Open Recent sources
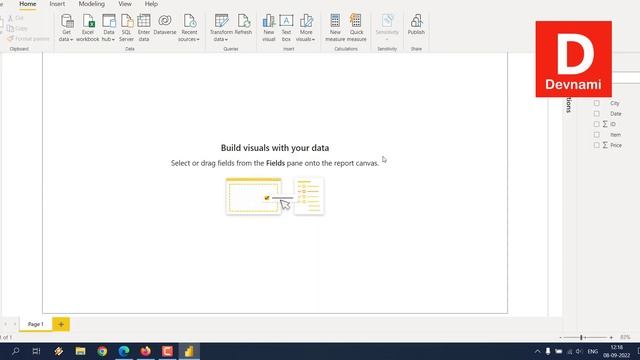The width and height of the screenshot is (640, 360). point(189,27)
